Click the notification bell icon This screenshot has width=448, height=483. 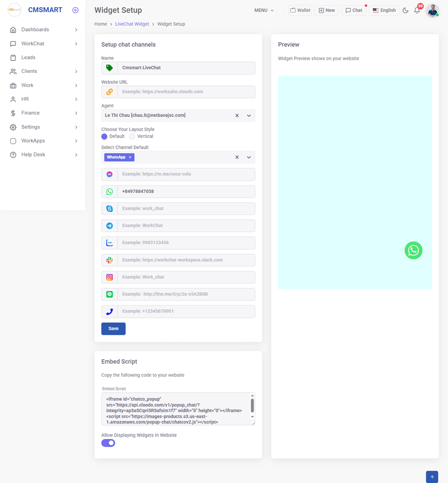point(417,10)
